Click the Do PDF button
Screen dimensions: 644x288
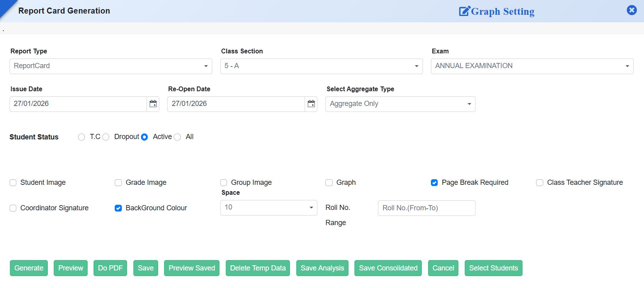click(110, 268)
